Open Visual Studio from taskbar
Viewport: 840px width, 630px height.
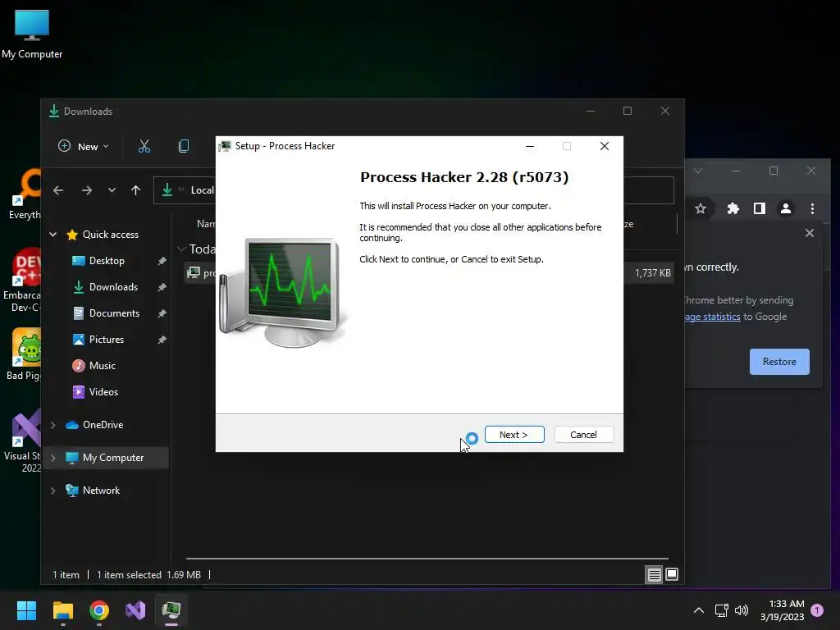point(135,610)
